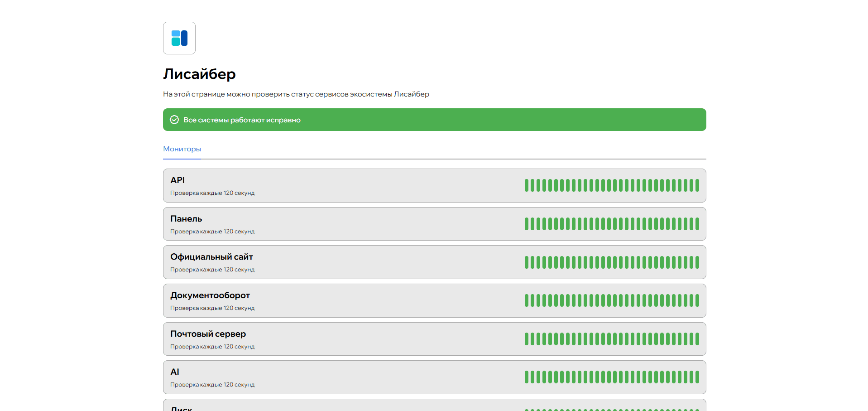The image size is (868, 411).
Task: Click the API uptime bar chart
Action: (x=612, y=185)
